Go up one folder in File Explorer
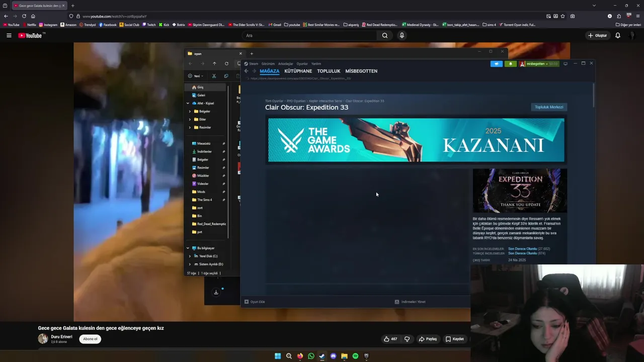 pos(214,63)
